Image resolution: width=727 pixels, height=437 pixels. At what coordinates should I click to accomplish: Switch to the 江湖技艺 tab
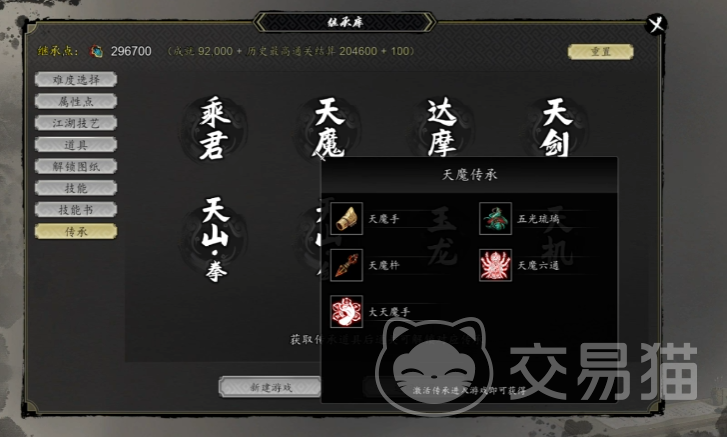76,123
